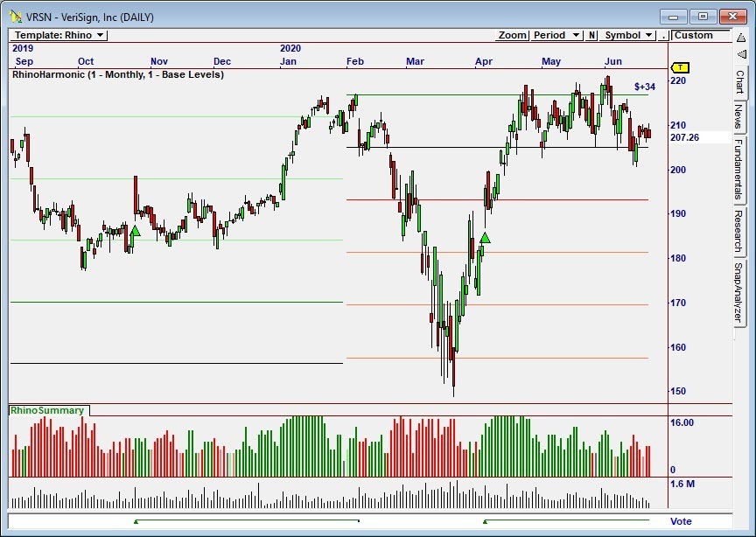Click the Custom field

pos(701,35)
